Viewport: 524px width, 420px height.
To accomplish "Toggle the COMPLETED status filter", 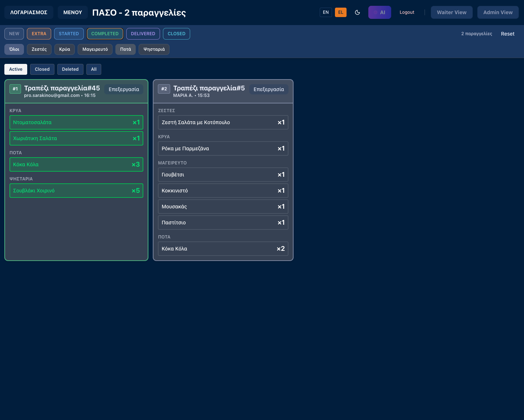I will 105,34.
